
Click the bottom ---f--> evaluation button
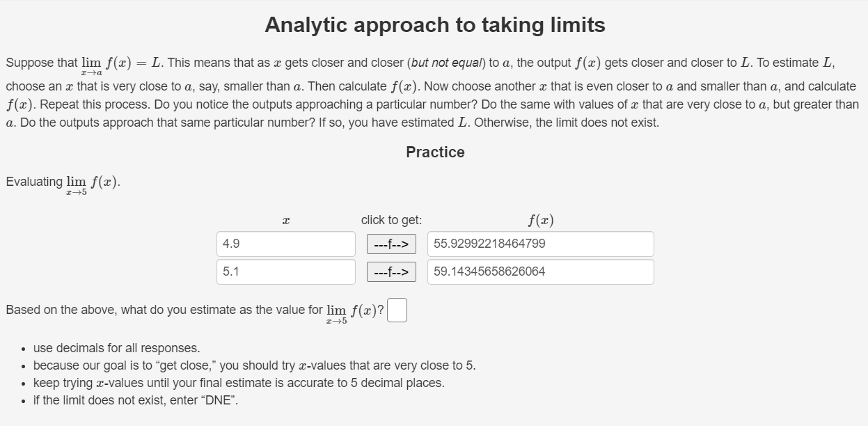tap(392, 271)
